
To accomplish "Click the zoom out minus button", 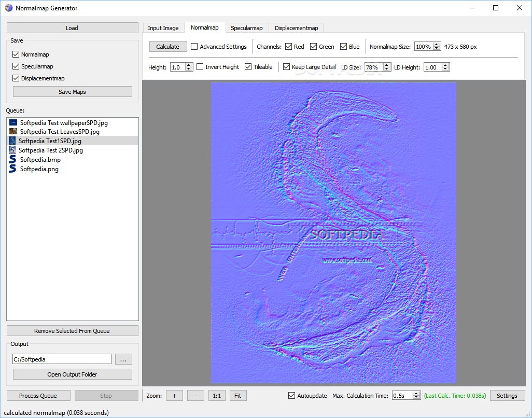I will click(x=195, y=396).
